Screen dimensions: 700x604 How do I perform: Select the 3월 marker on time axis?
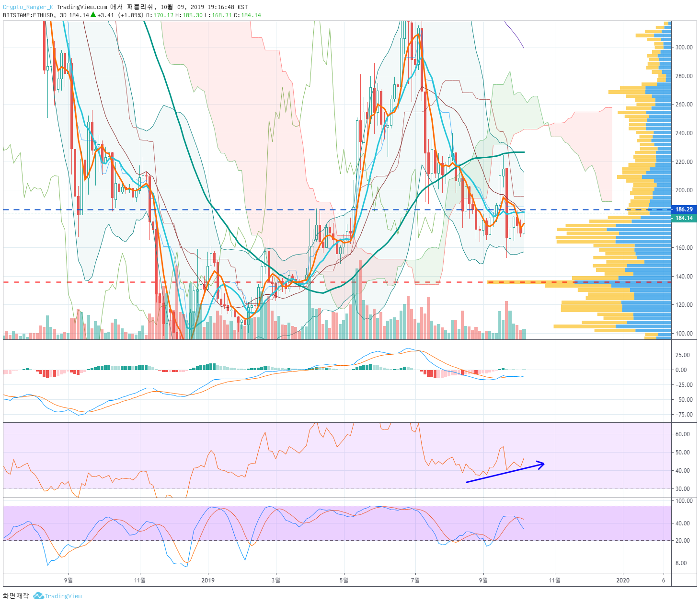[276, 581]
